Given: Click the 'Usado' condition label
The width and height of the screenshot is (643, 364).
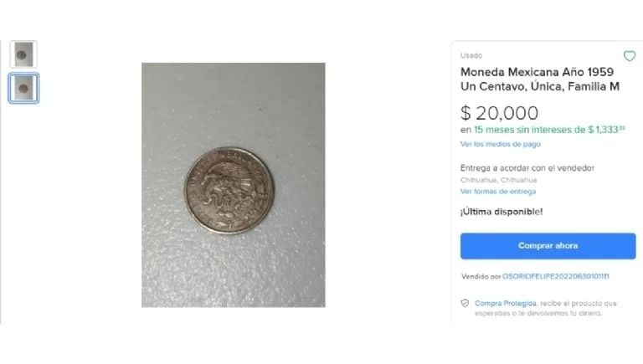Looking at the screenshot, I should coord(471,55).
